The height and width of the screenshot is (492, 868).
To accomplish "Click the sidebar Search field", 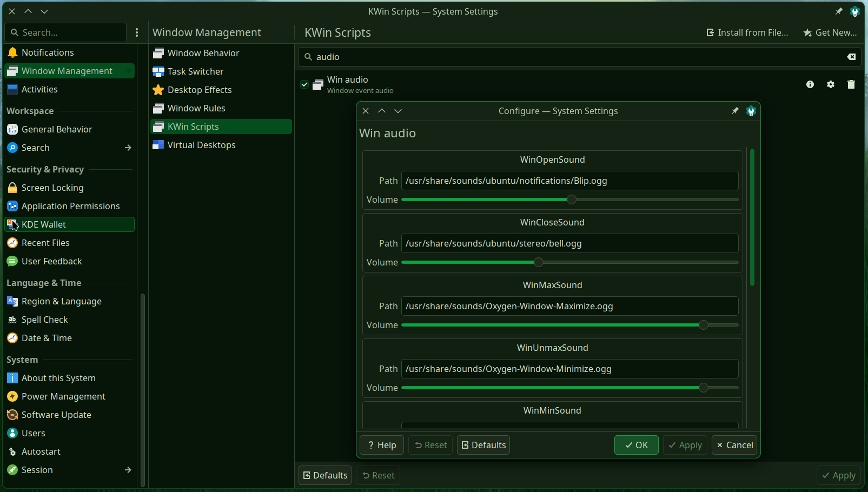I will pos(65,32).
